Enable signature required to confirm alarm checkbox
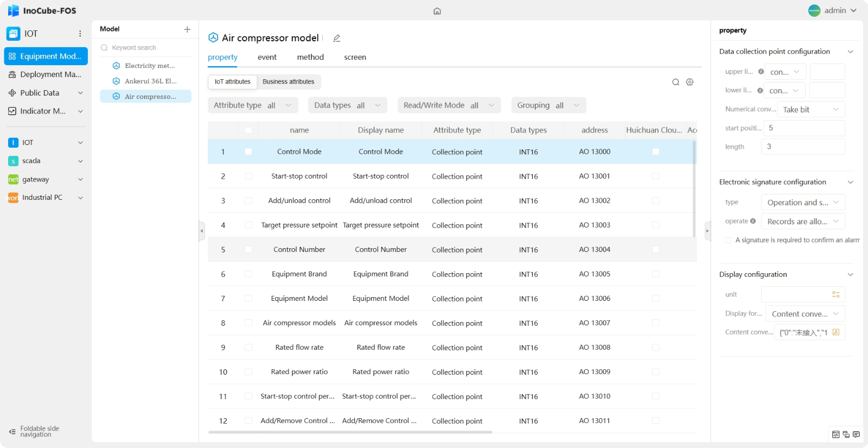 (x=728, y=240)
